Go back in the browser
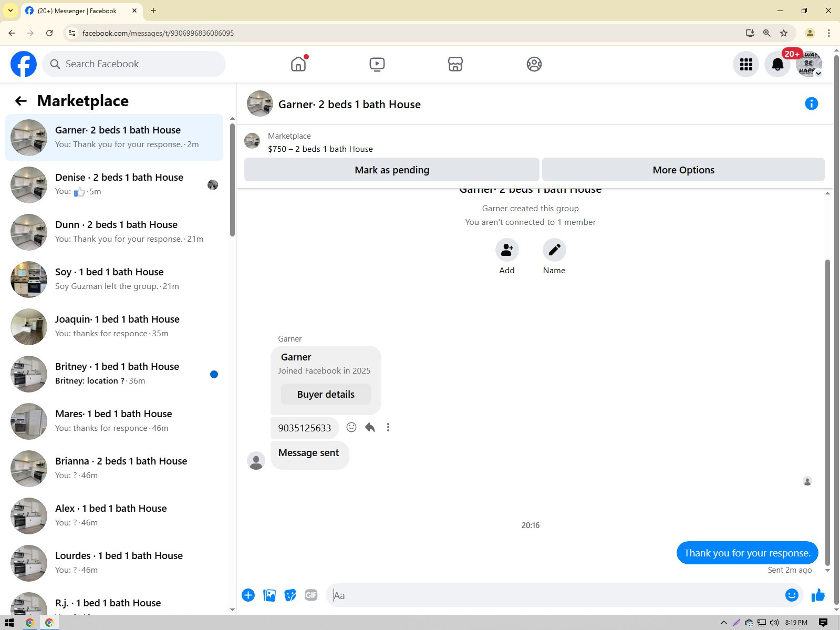 (12, 33)
